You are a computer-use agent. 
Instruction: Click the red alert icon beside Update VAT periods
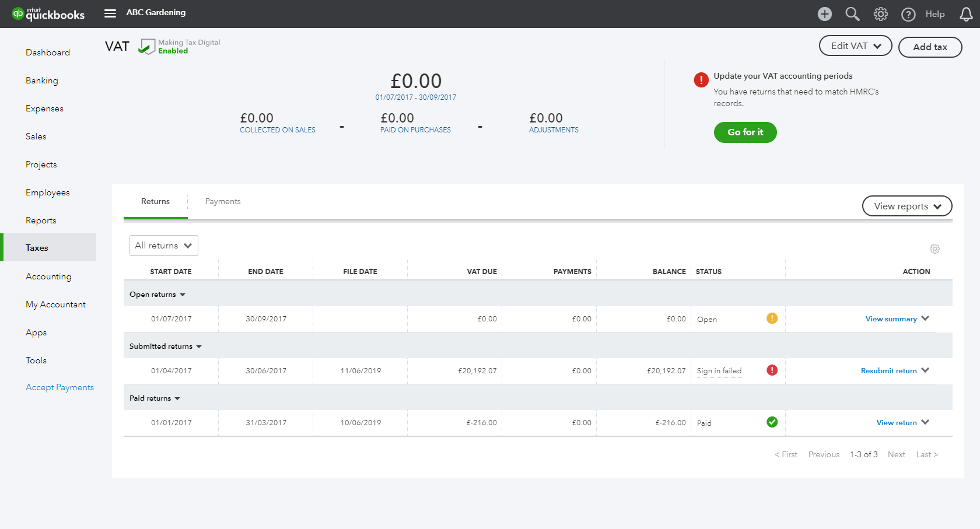tap(701, 80)
